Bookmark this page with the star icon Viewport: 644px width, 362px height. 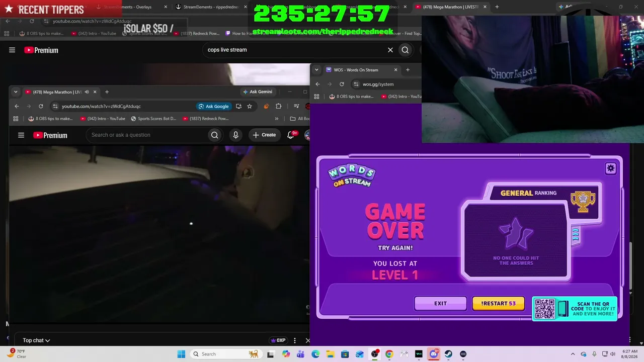click(249, 106)
